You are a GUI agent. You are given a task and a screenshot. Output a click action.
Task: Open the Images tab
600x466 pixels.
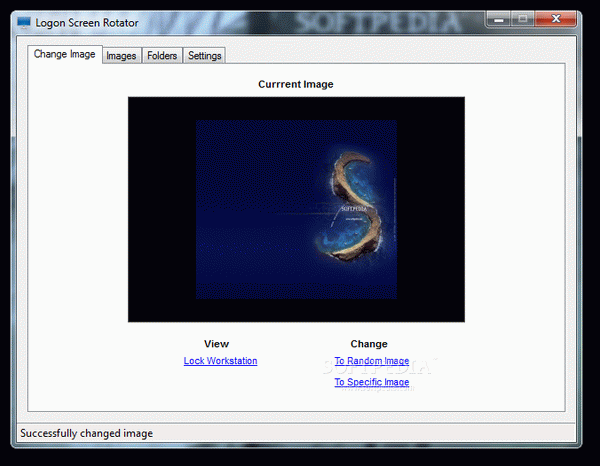tap(121, 56)
